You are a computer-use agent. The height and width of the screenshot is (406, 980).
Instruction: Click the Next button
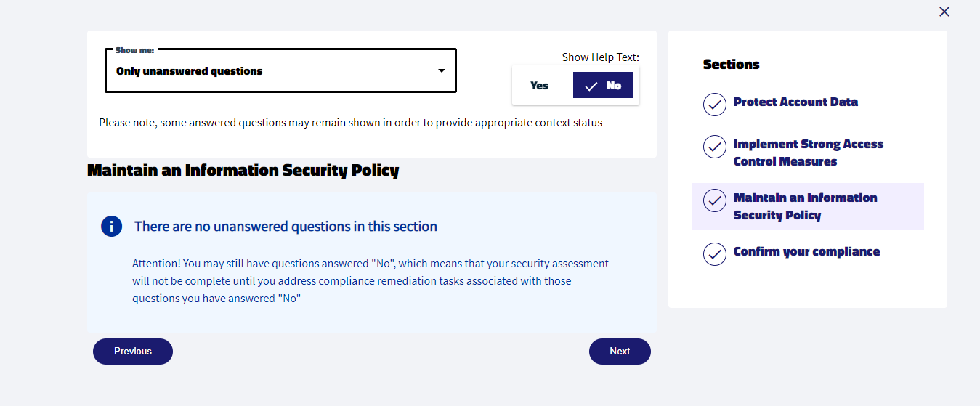[x=620, y=351]
